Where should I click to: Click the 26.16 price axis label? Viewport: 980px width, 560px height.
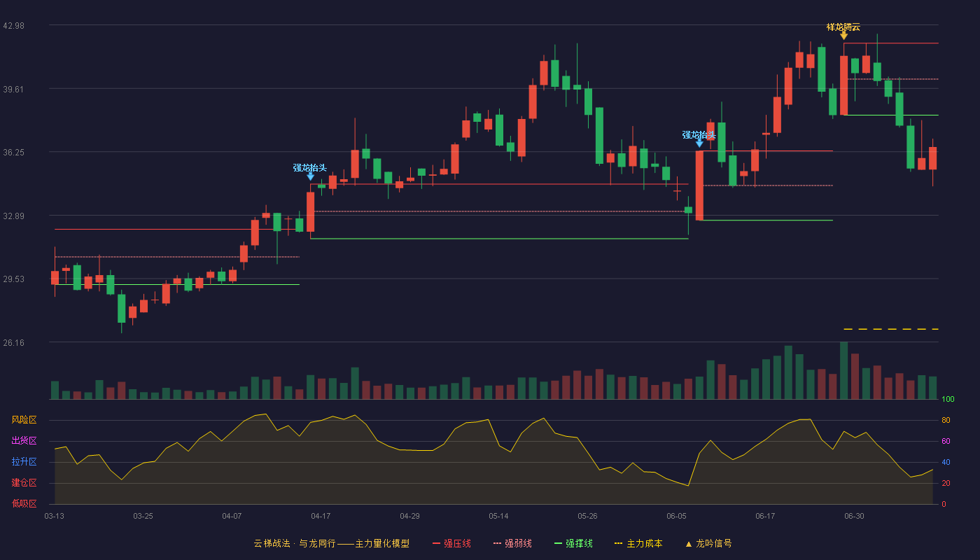coord(13,342)
